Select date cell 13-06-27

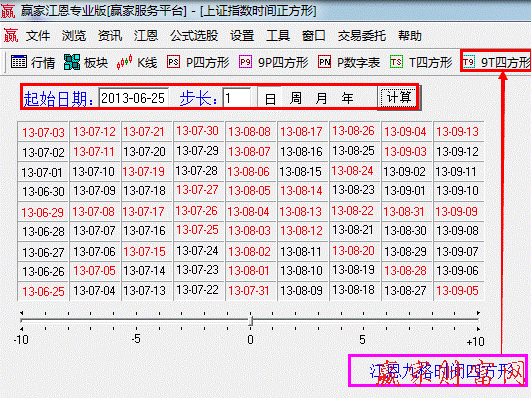pyautogui.click(x=43, y=253)
